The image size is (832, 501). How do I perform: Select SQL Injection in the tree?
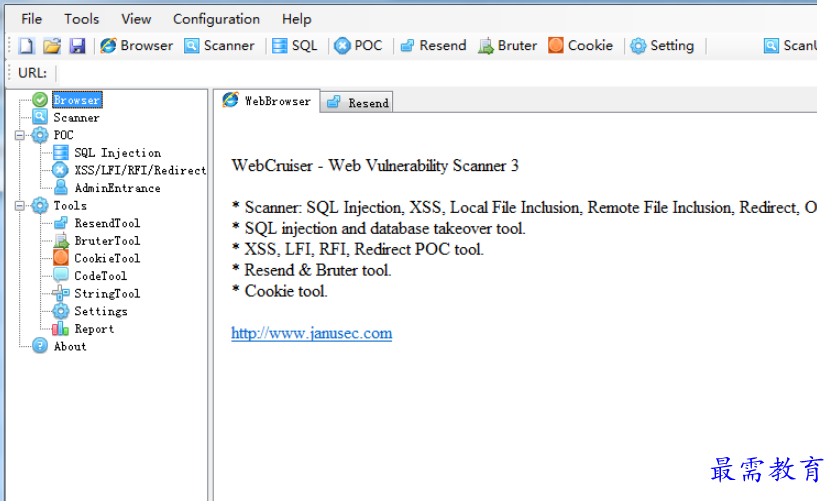(117, 153)
